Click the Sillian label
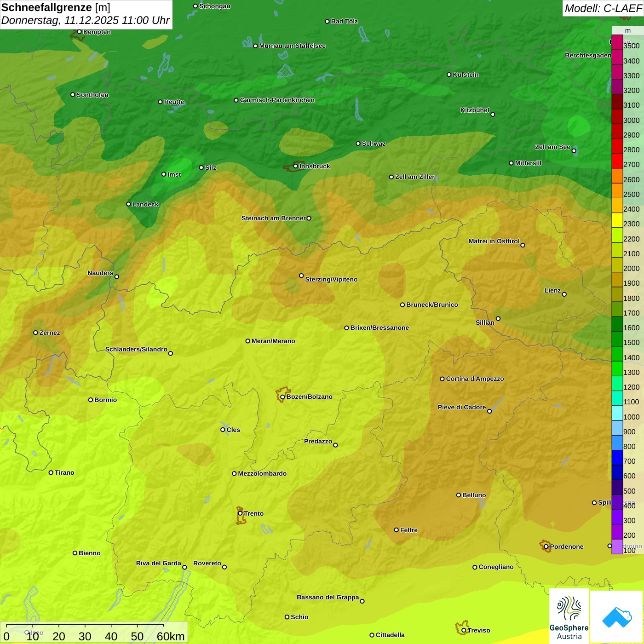Image resolution: width=644 pixels, height=644 pixels. tap(485, 322)
